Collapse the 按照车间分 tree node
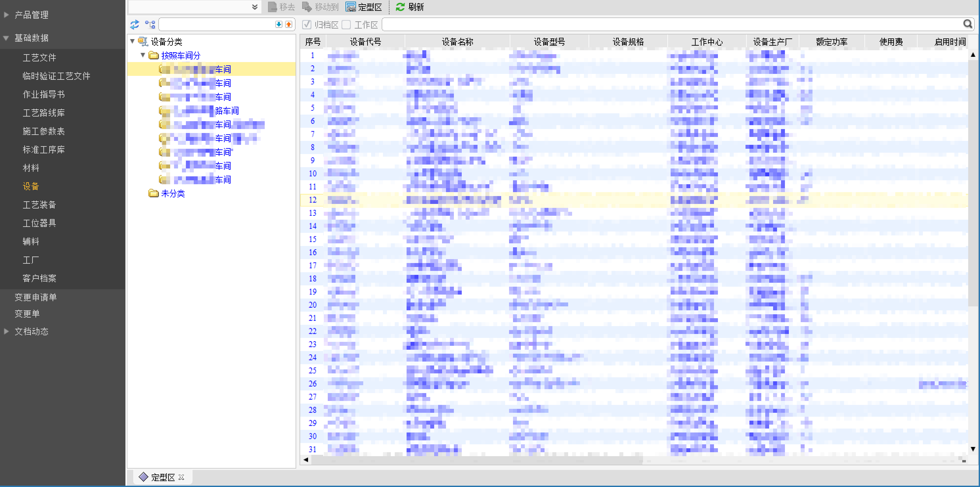This screenshot has width=980, height=487. pos(143,55)
